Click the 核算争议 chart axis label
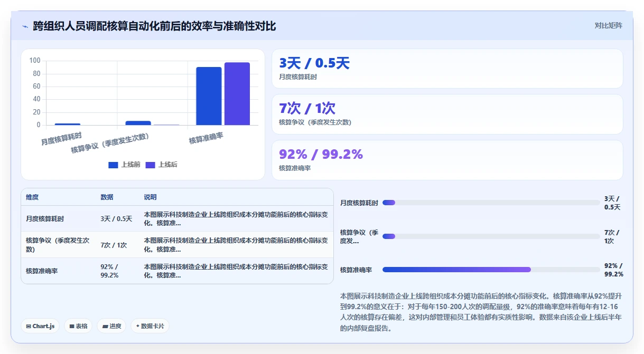644x354 pixels. point(110,143)
